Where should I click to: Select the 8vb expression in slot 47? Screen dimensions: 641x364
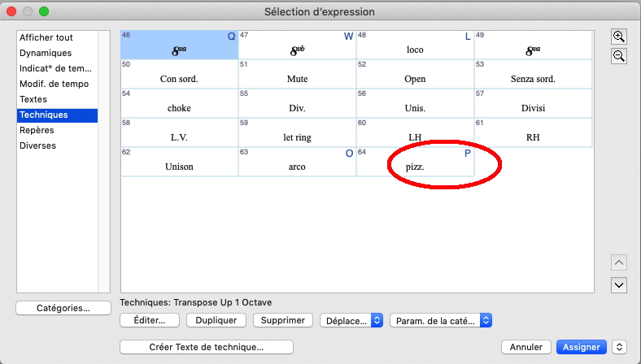(297, 44)
